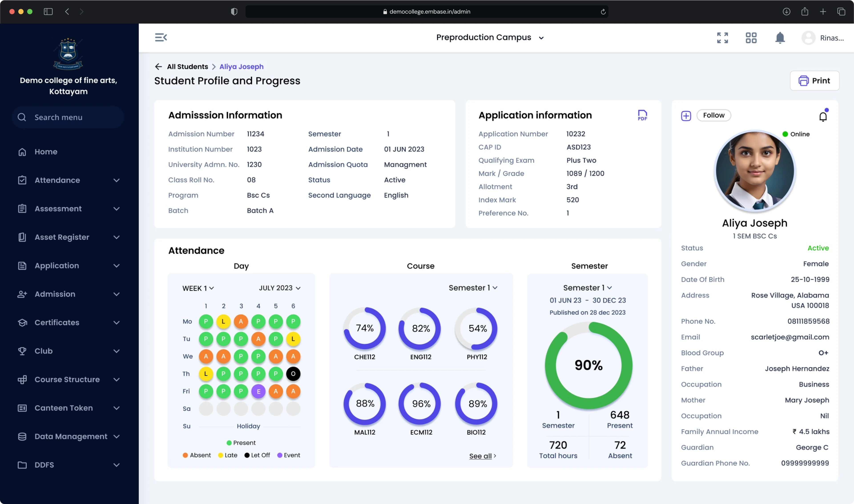Expand the Data Management chevron
This screenshot has height=504, width=854.
(x=117, y=436)
